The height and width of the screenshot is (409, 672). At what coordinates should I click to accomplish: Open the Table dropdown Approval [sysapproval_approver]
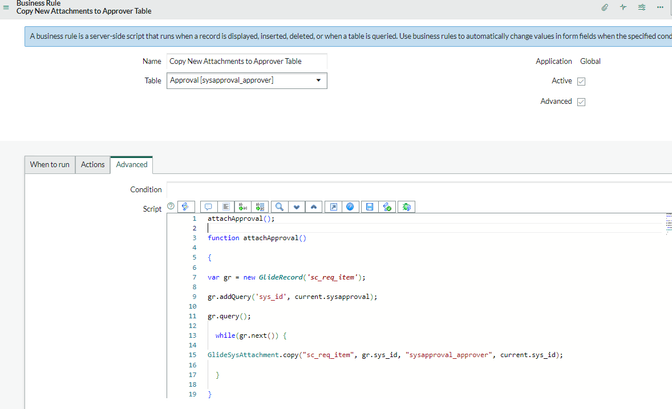247,80
